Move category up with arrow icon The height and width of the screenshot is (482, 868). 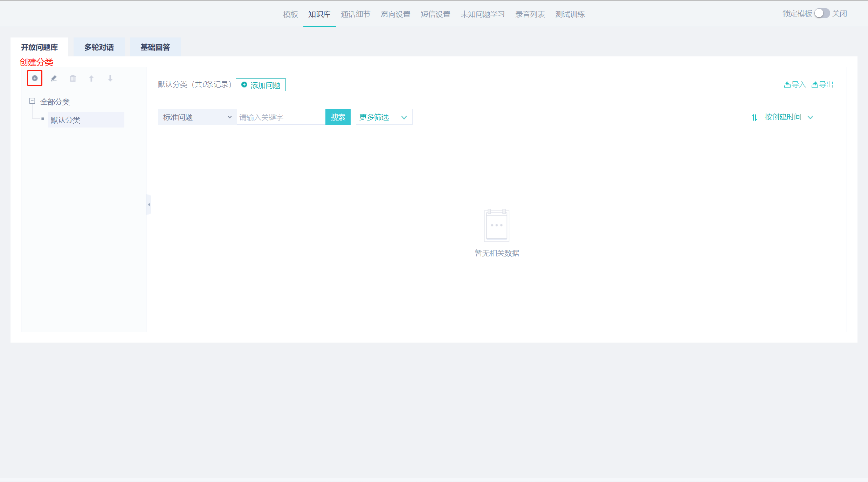point(91,78)
